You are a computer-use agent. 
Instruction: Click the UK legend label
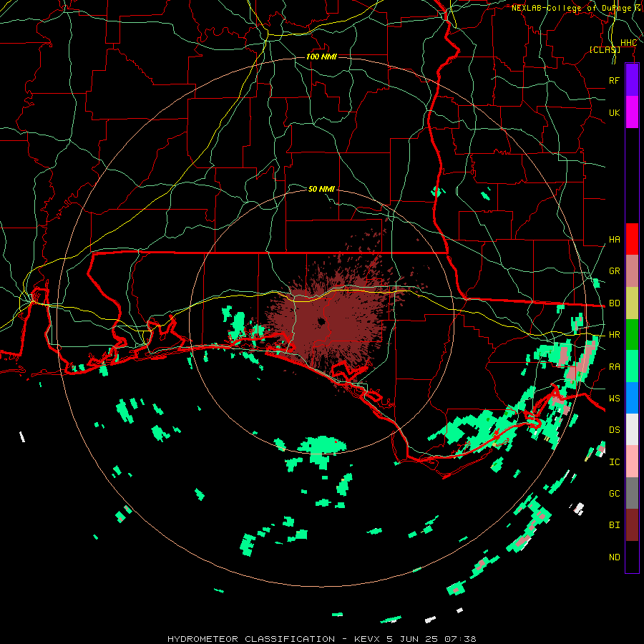(x=615, y=112)
